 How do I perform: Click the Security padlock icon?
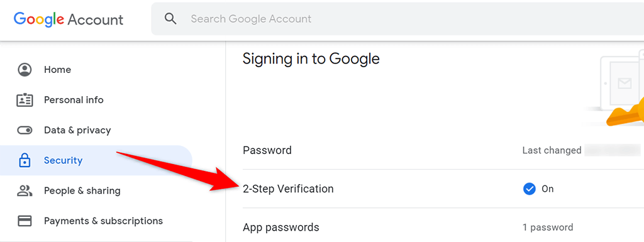[25, 160]
